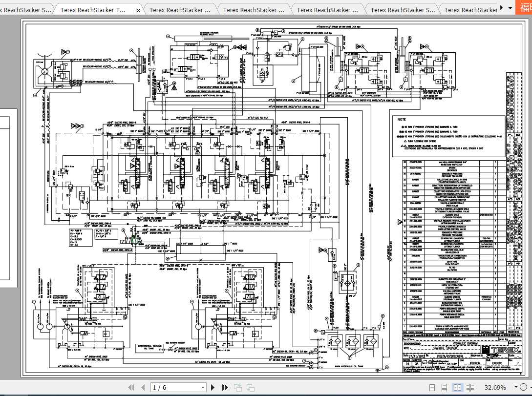Open the zoom level dropdown next to 32.69%
The width and height of the screenshot is (532, 396).
click(x=515, y=387)
